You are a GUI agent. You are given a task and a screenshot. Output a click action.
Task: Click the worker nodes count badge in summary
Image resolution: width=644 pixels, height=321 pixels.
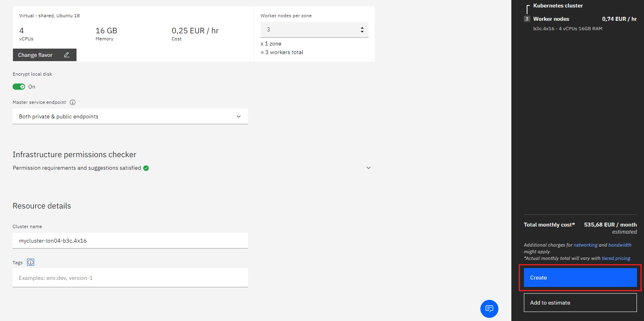(x=527, y=19)
